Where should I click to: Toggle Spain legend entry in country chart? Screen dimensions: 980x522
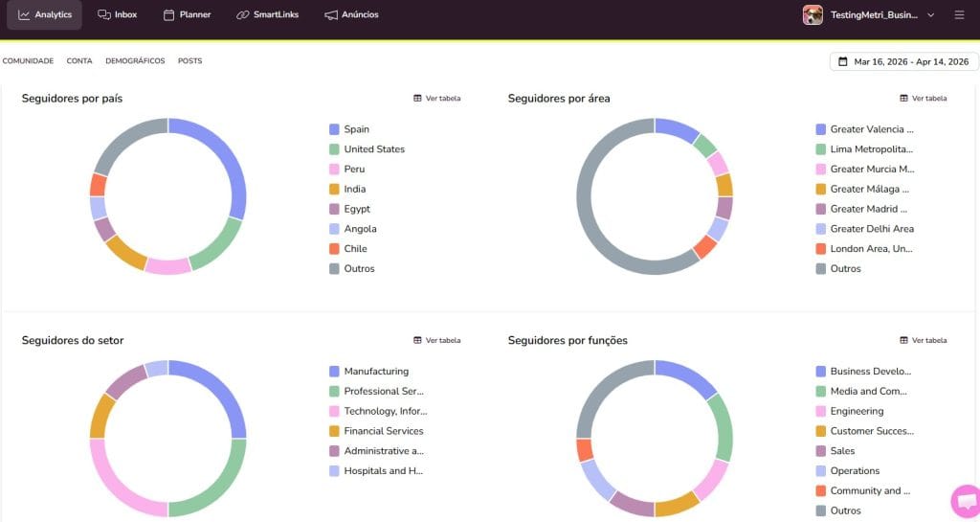(x=356, y=129)
